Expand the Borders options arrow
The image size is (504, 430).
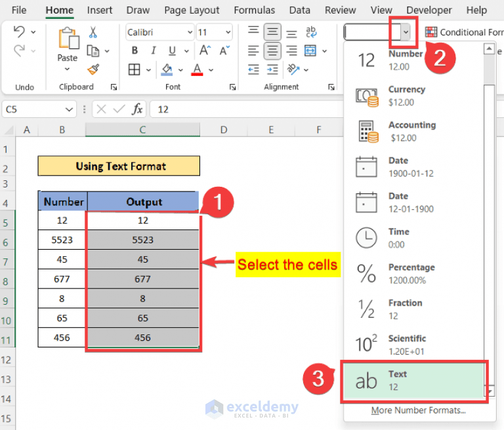click(148, 69)
